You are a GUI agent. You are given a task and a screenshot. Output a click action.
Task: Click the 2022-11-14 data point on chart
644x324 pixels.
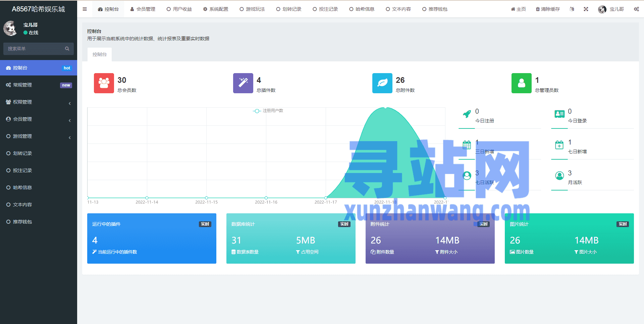(147, 198)
